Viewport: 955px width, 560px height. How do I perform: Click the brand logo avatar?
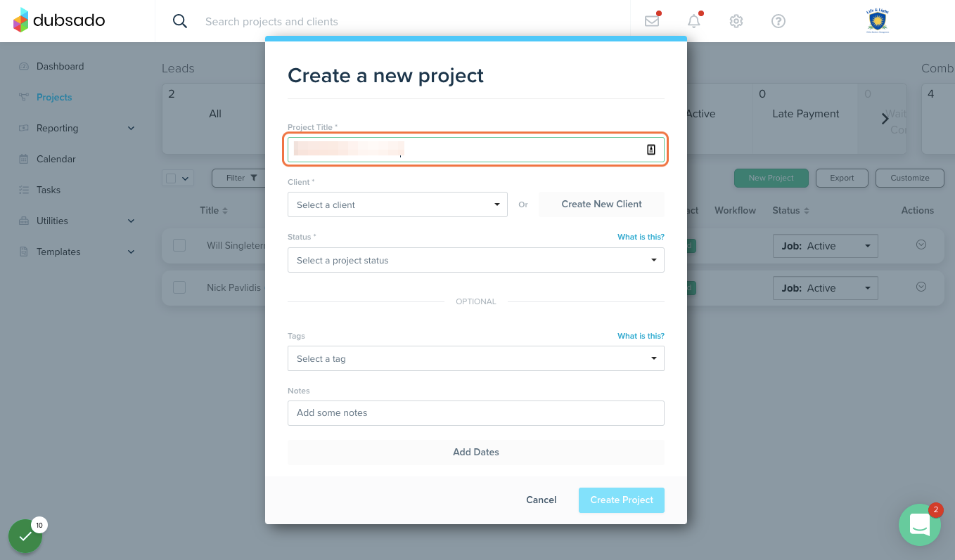tap(878, 20)
